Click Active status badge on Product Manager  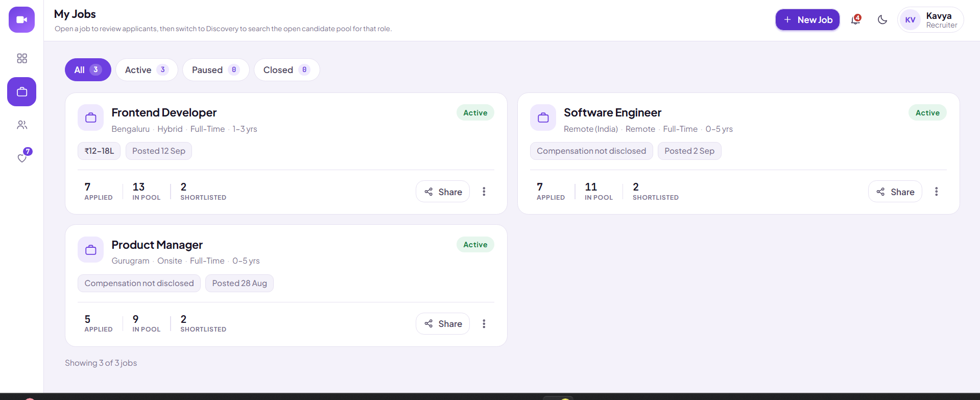[475, 245]
